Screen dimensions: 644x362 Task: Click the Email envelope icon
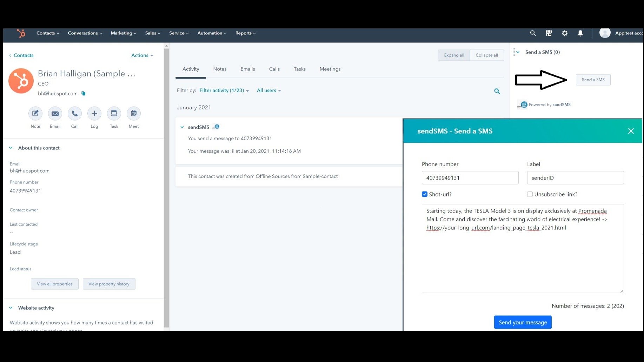55,114
